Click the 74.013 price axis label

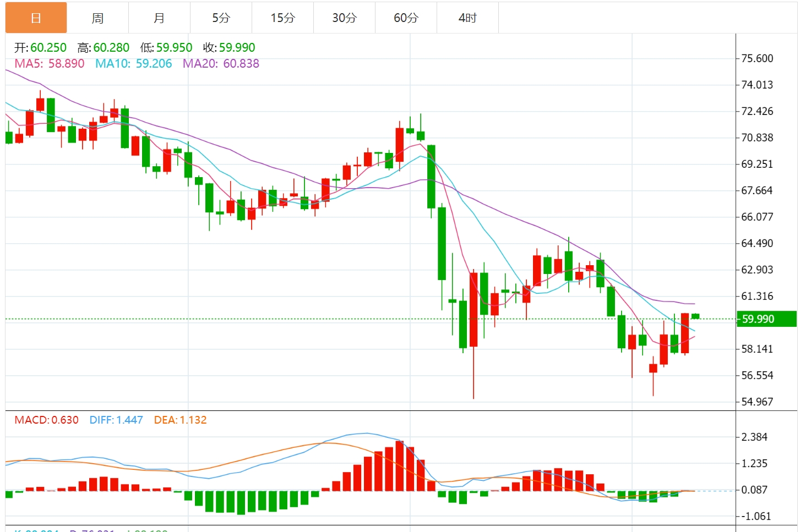click(x=757, y=85)
